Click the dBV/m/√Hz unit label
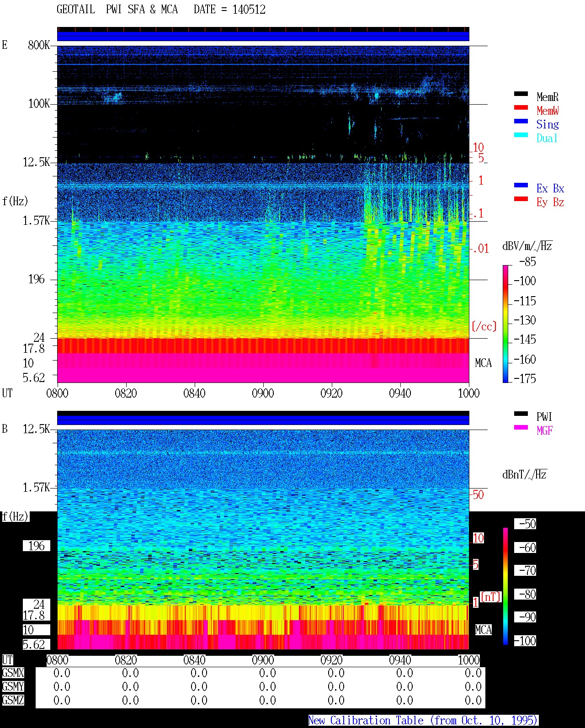This screenshot has height=728, width=585. [x=527, y=246]
